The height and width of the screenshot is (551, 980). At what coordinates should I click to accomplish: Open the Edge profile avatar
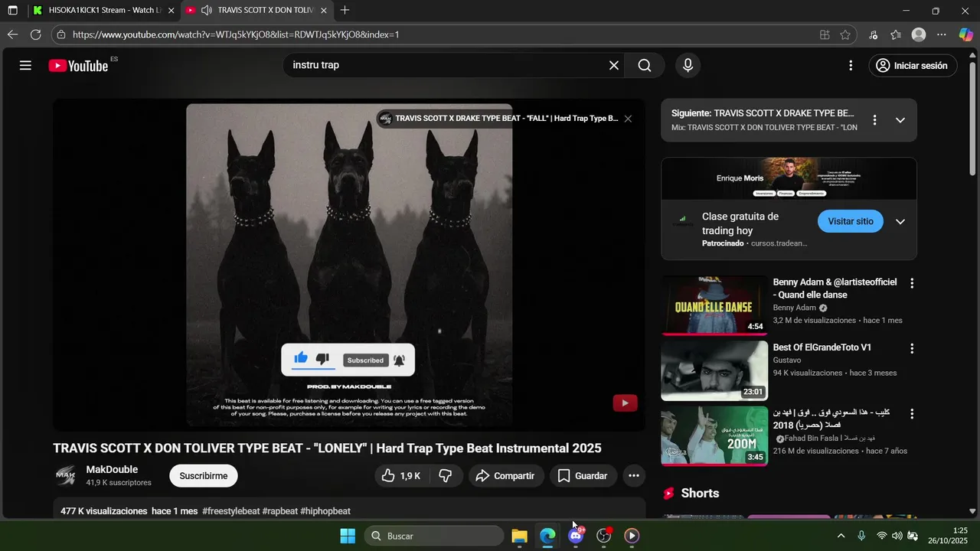tap(919, 34)
